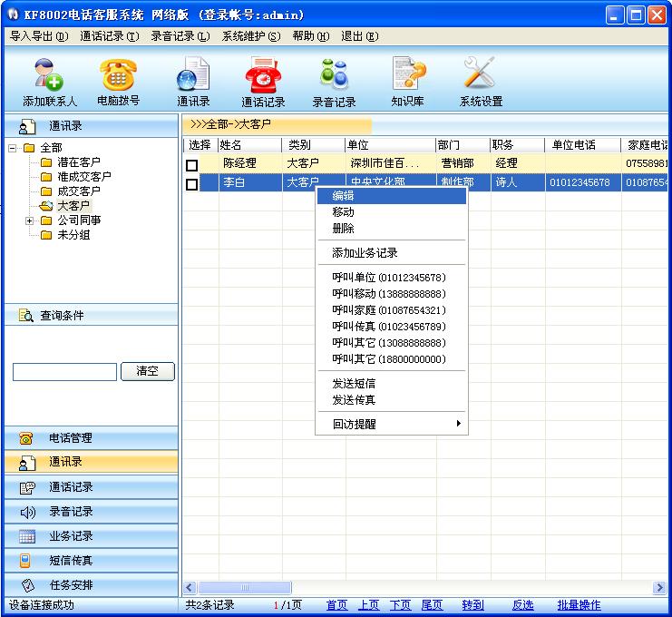Image resolution: width=672 pixels, height=617 pixels.
Task: Go to 首页 first page link
Action: pos(336,605)
